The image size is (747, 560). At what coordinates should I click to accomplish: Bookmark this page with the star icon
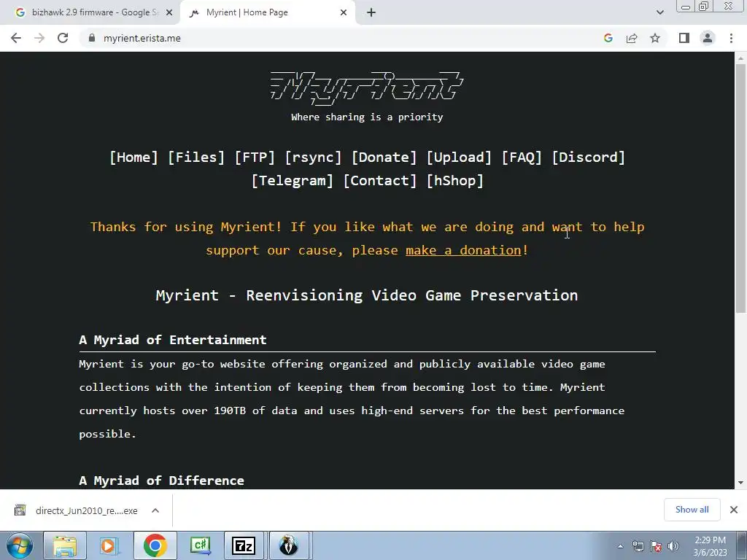(655, 38)
